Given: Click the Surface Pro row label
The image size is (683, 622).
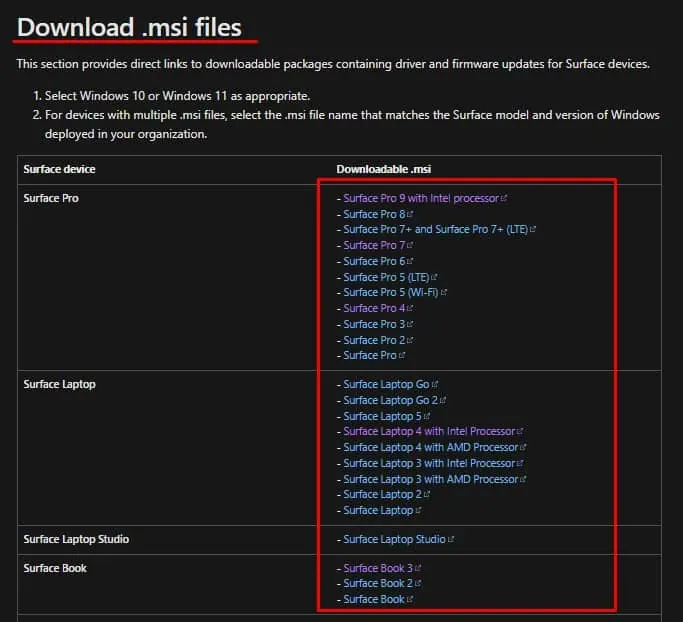Looking at the screenshot, I should click(51, 199).
